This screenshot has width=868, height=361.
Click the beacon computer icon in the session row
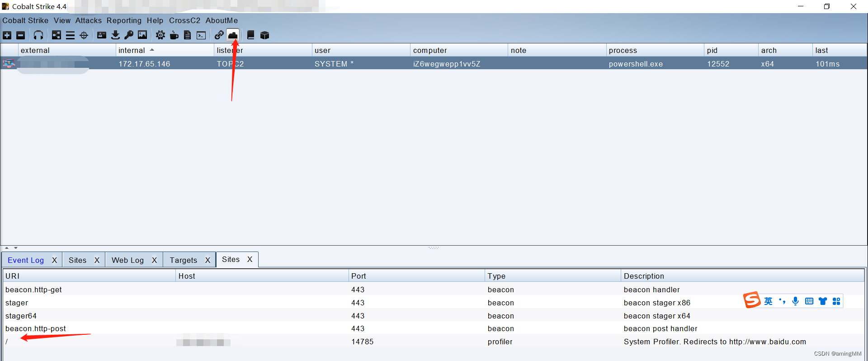tap(9, 64)
